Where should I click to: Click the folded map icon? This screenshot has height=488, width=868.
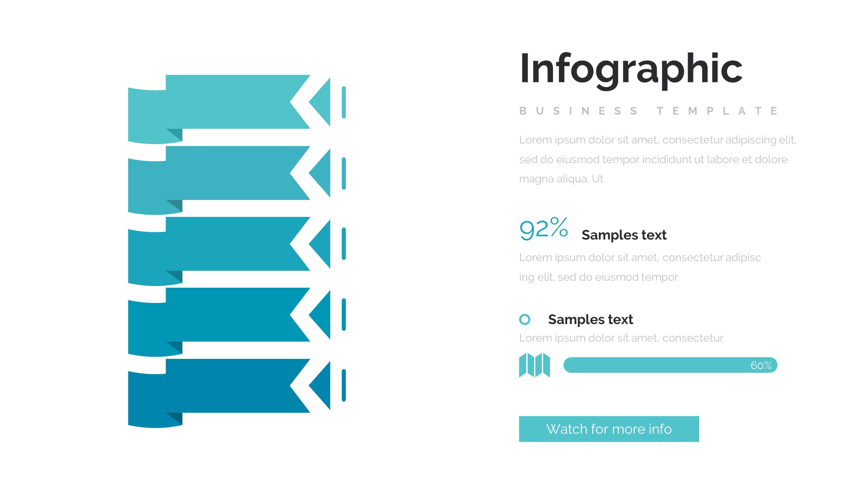point(534,365)
